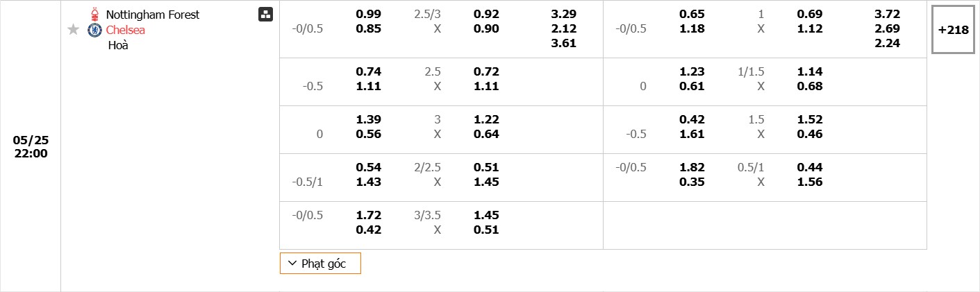Select home win odds 3.29

(563, 14)
